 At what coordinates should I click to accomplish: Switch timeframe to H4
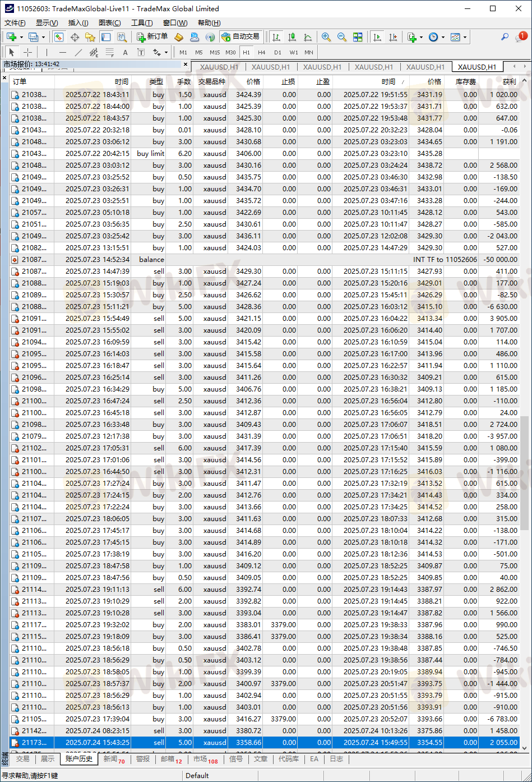pyautogui.click(x=262, y=52)
